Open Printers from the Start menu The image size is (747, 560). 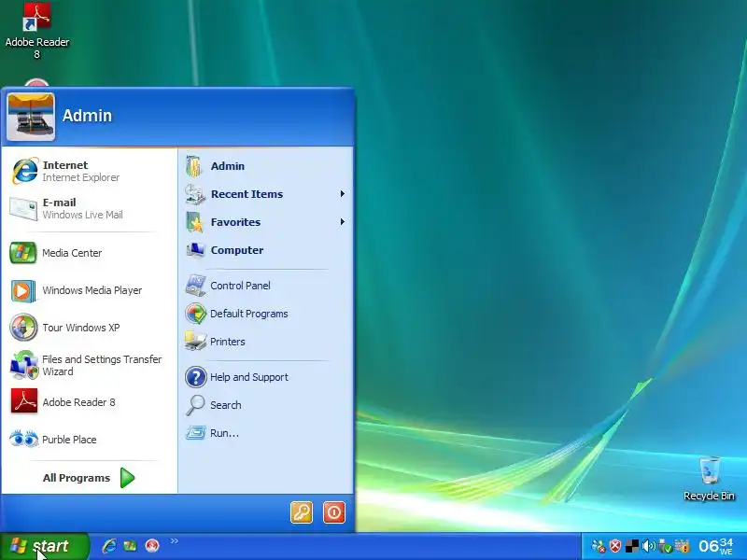click(x=265, y=342)
